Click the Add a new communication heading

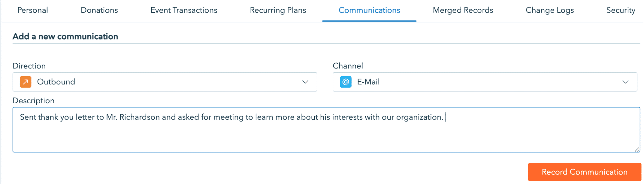point(65,36)
